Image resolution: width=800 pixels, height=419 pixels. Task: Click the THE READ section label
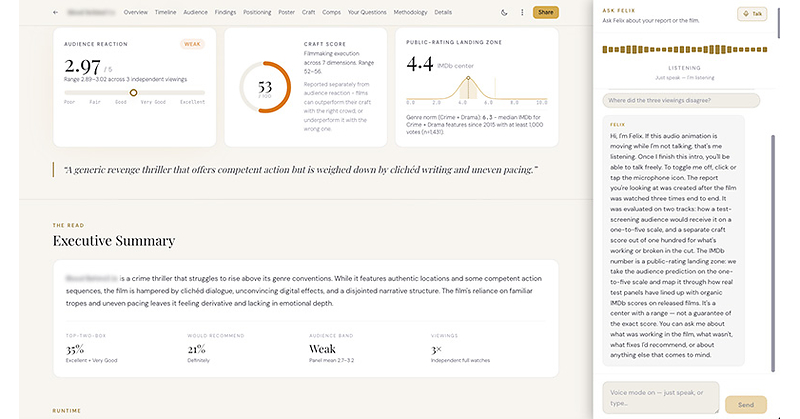68,225
